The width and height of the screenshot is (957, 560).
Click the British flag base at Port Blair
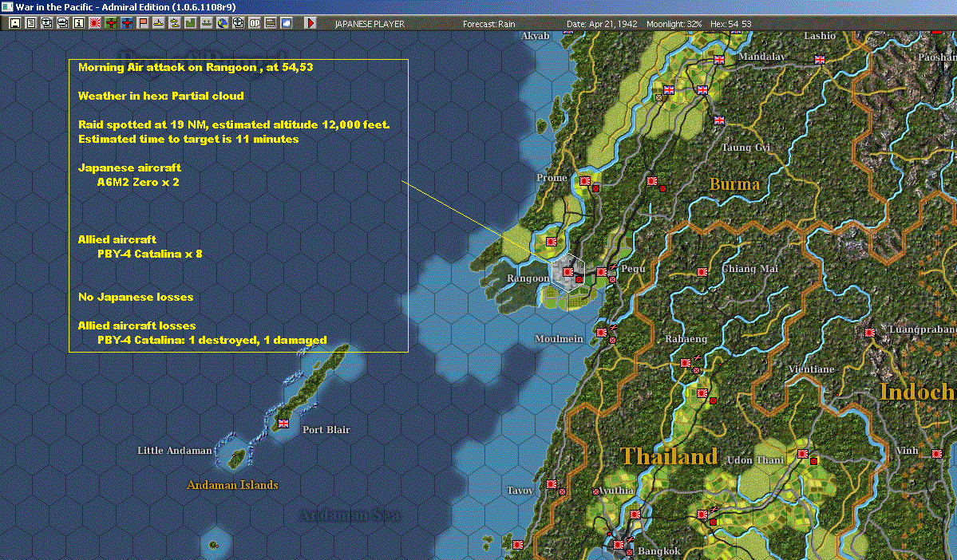[283, 423]
